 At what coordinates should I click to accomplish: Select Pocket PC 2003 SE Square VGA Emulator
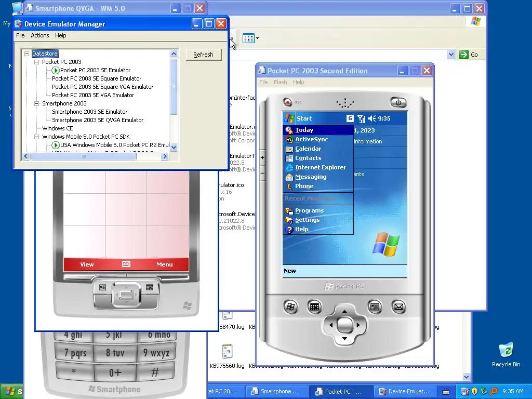[102, 87]
